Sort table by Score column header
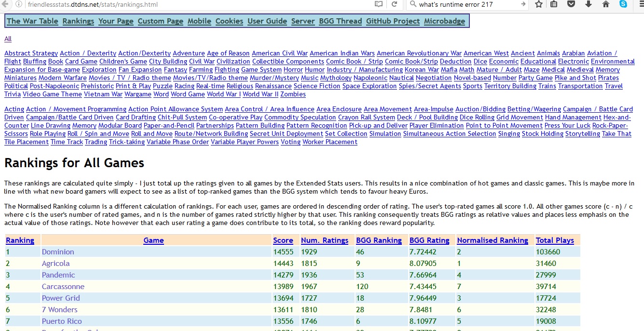 [283, 240]
